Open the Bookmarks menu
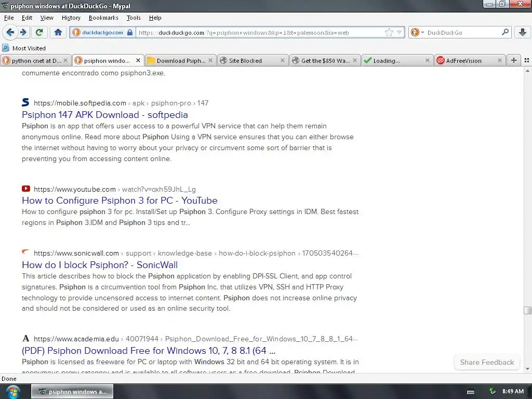532x399 pixels. pyautogui.click(x=103, y=18)
